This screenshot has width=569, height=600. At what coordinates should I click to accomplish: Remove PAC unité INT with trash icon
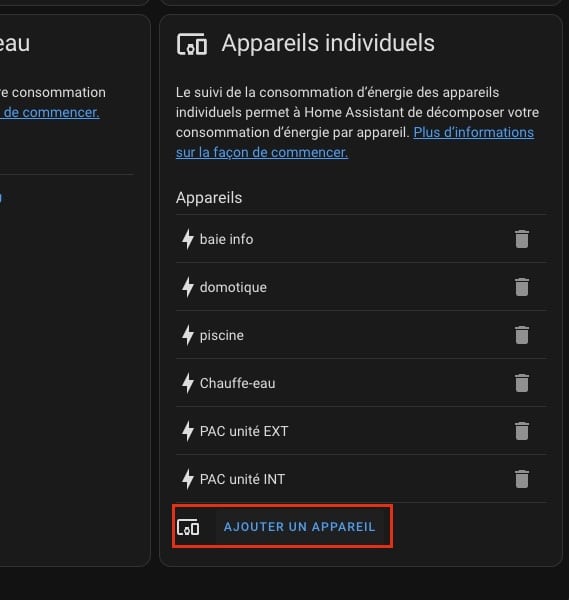tap(522, 479)
